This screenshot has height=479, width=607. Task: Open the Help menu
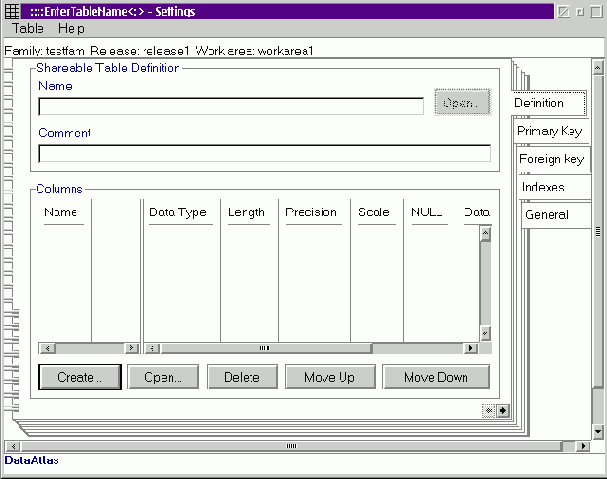tap(72, 29)
